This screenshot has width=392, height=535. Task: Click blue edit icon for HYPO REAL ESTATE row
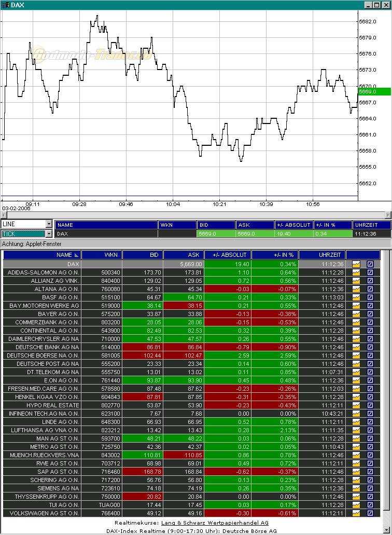click(370, 405)
